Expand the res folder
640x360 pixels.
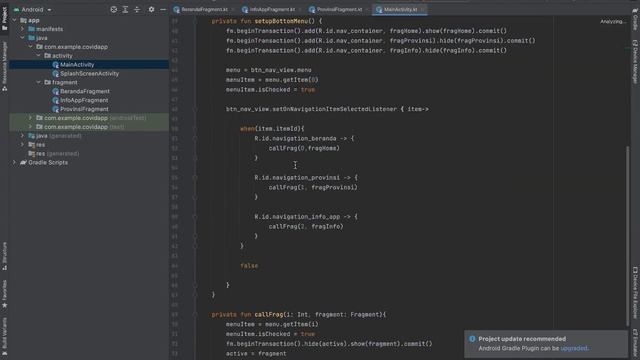pyautogui.click(x=23, y=145)
